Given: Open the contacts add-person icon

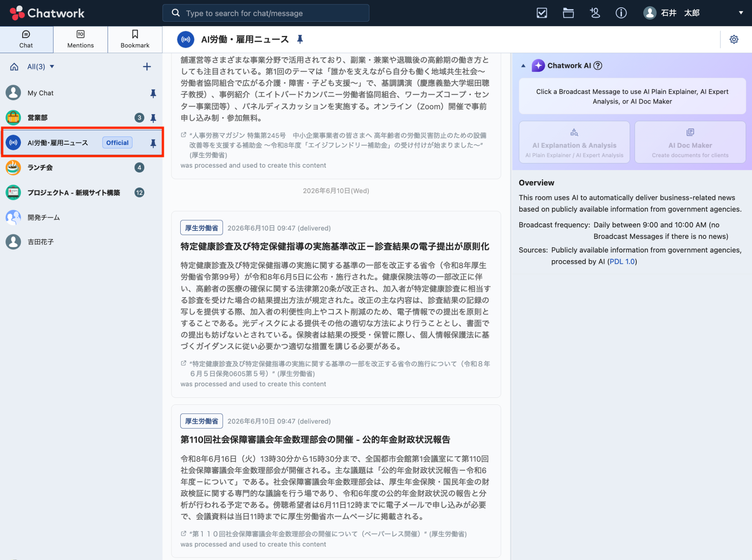Looking at the screenshot, I should click(x=594, y=13).
